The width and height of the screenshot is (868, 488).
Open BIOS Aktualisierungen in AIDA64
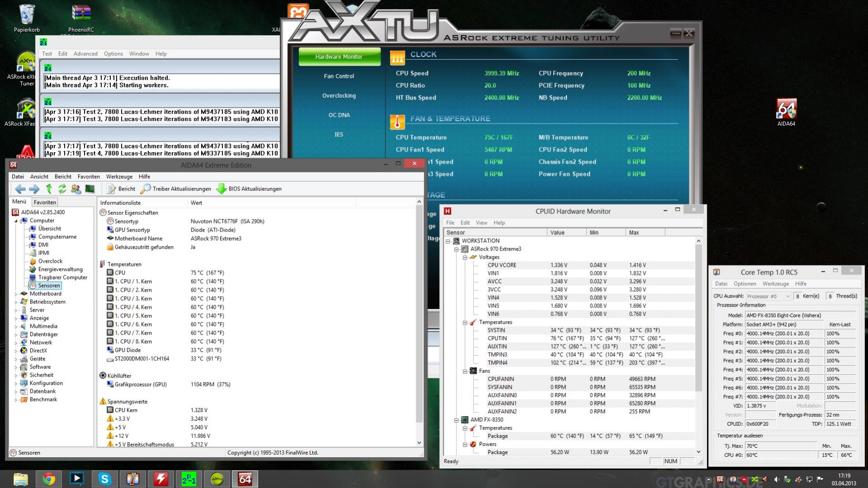[x=249, y=189]
